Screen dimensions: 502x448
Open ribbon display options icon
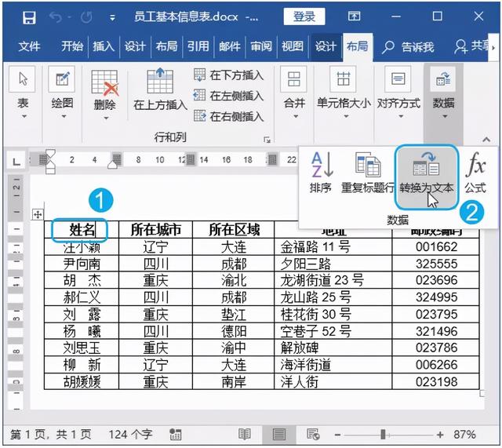pyautogui.click(x=354, y=16)
